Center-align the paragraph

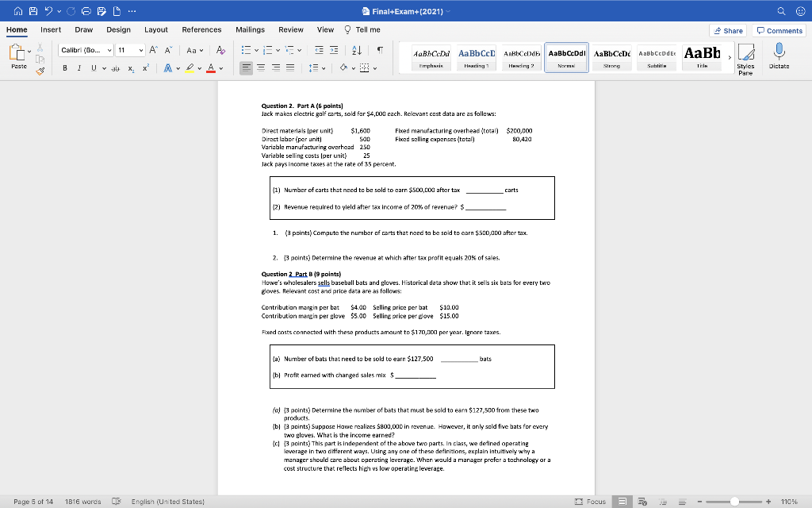pos(261,68)
